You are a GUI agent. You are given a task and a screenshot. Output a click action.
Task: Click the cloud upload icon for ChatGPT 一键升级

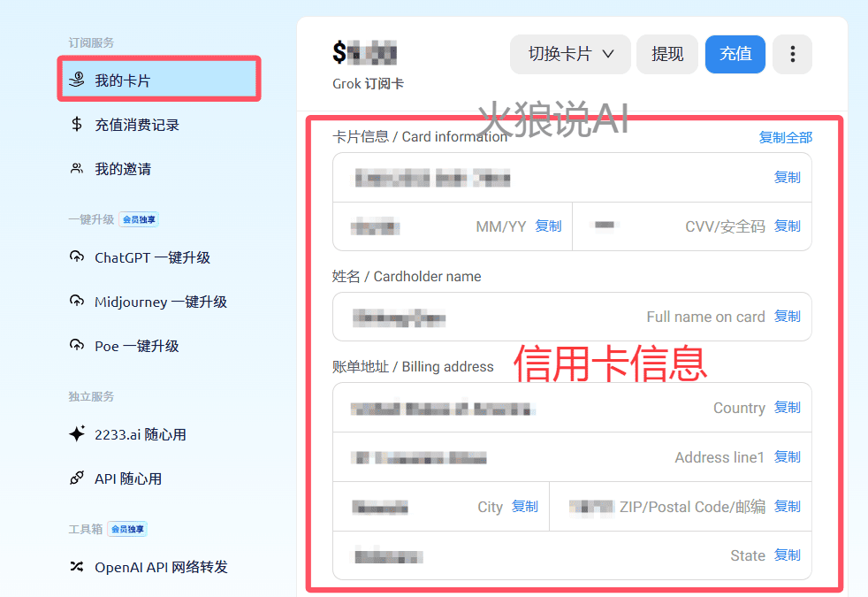click(77, 257)
